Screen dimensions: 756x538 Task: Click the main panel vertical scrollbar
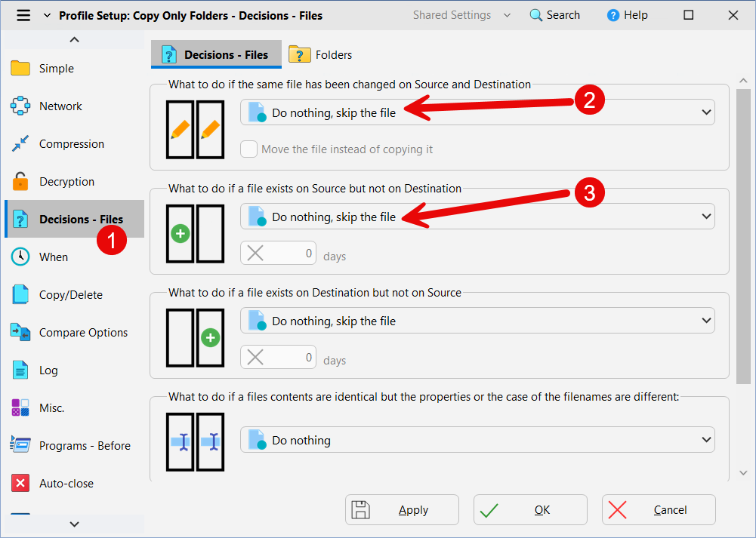743,236
